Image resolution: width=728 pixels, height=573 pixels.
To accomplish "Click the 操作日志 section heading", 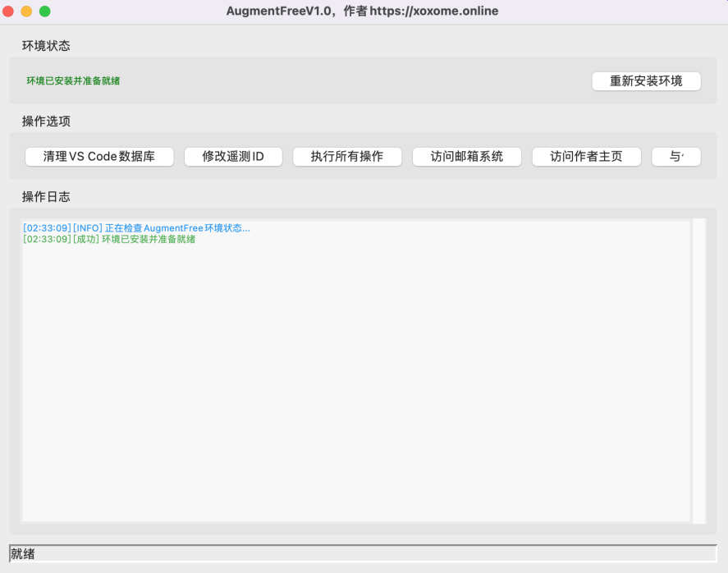I will [46, 197].
